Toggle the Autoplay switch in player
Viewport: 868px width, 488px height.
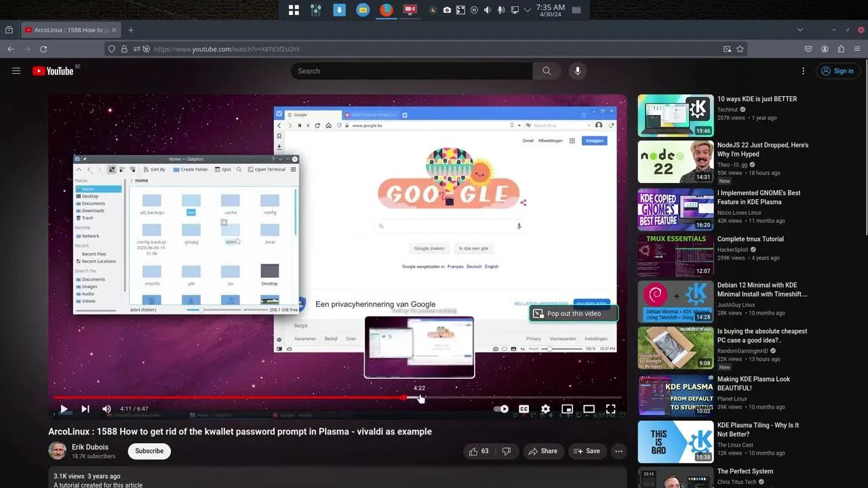pos(501,409)
